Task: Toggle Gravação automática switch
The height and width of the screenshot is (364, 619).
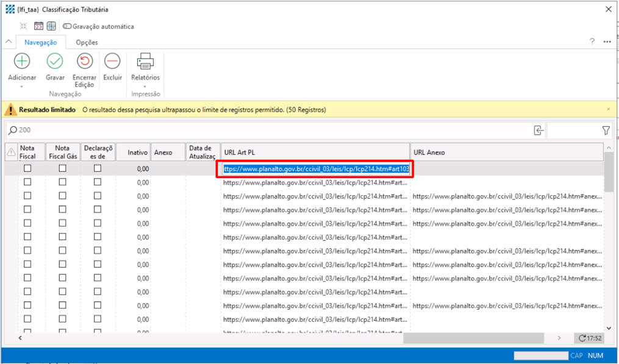Action: pos(67,26)
